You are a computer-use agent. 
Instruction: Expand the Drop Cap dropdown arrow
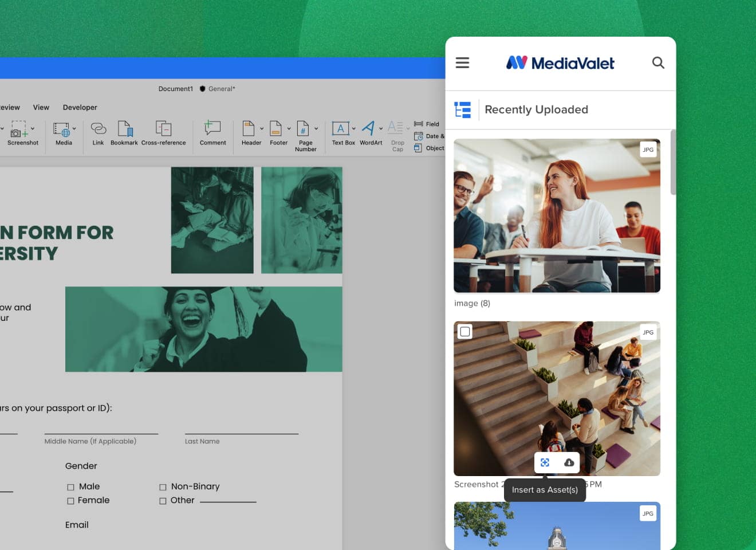tap(408, 128)
